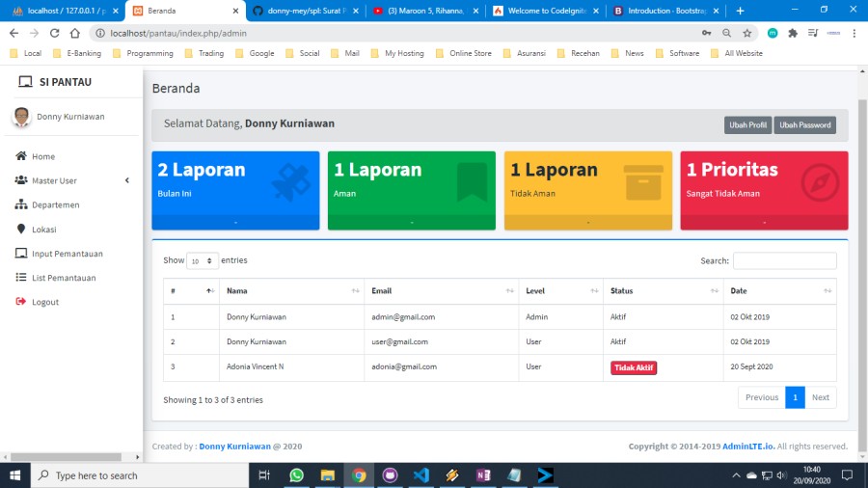Bookmark this page with star icon

[747, 33]
